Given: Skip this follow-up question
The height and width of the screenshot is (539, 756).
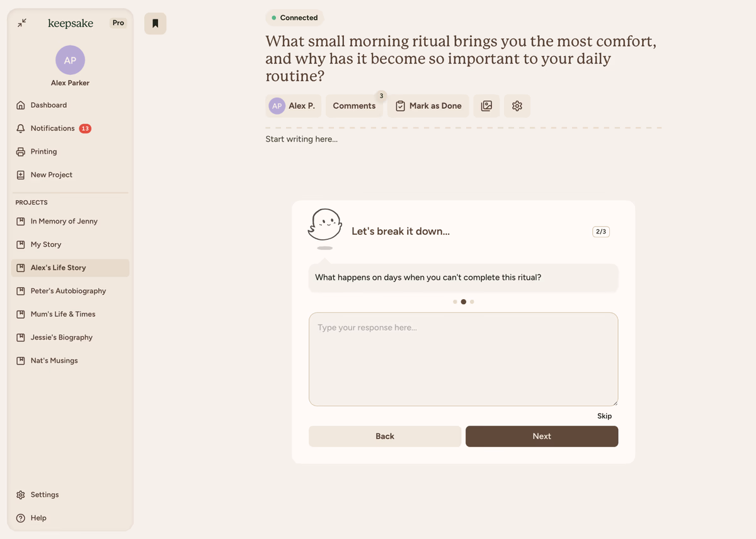Looking at the screenshot, I should [604, 416].
